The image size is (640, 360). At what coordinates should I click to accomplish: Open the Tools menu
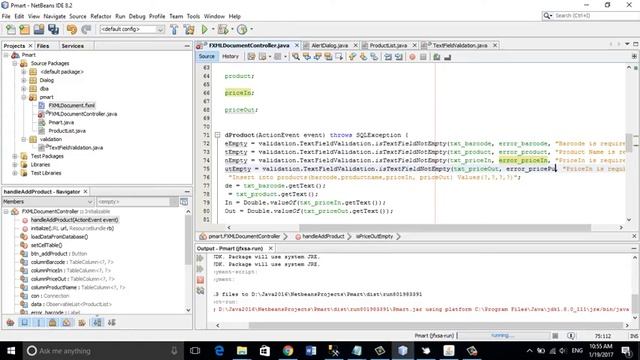coord(193,16)
